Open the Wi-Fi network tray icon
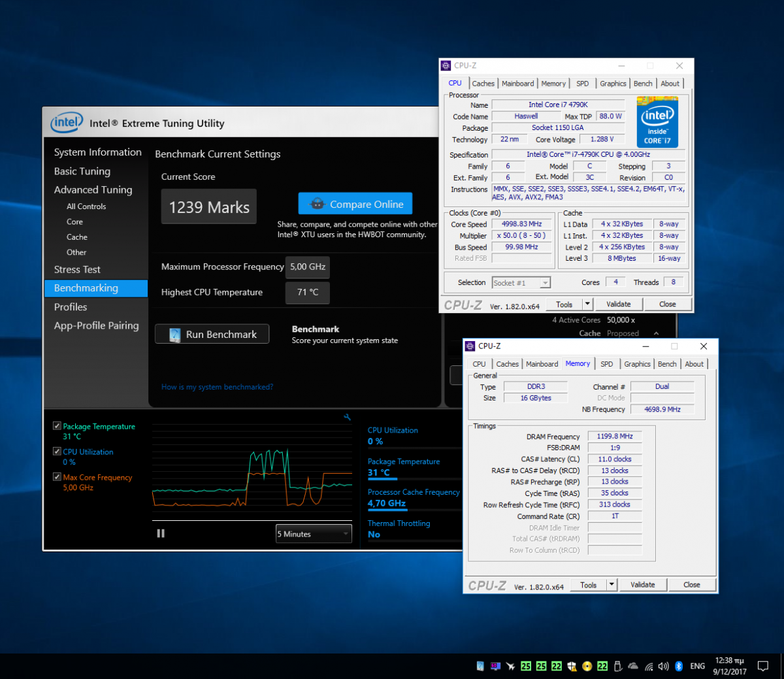The height and width of the screenshot is (679, 784). point(649,667)
